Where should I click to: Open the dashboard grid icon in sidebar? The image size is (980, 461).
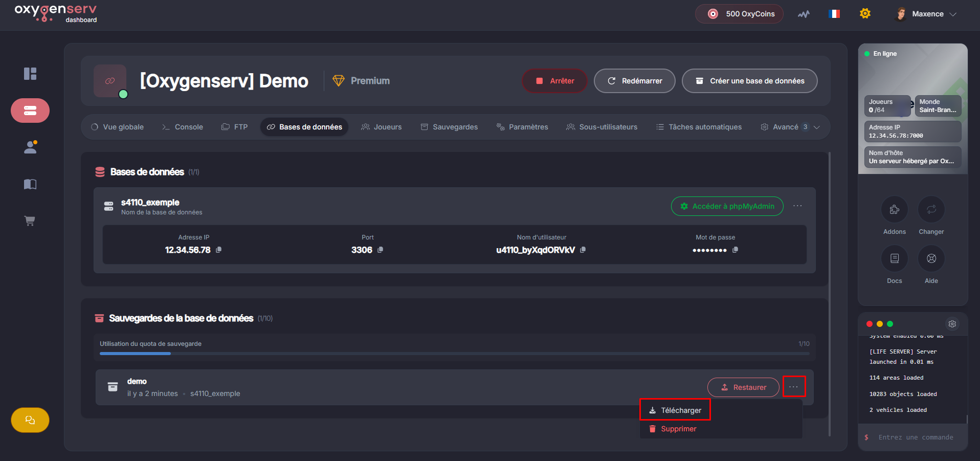pyautogui.click(x=30, y=74)
